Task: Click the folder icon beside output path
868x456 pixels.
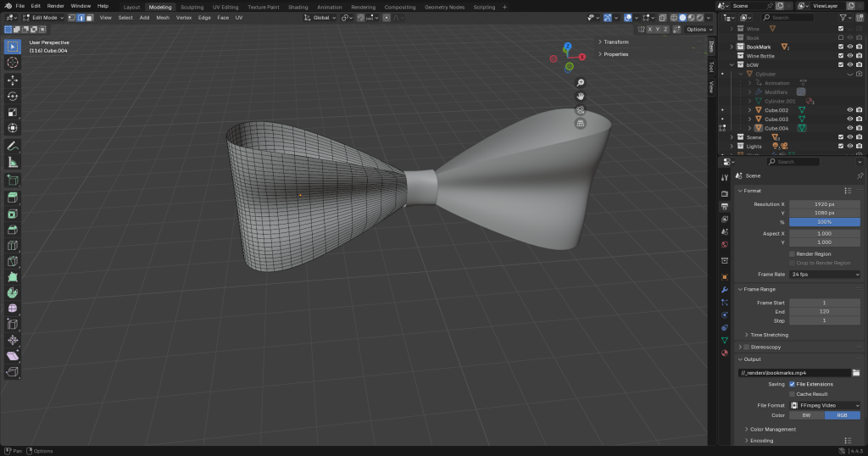Action: pos(856,372)
